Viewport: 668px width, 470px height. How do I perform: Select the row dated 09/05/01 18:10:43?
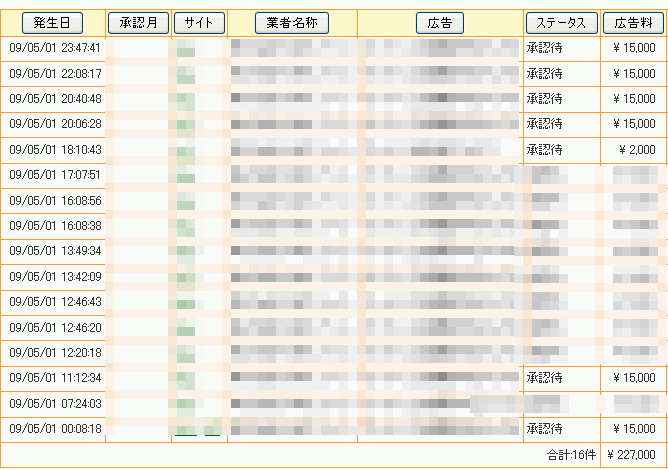[334, 150]
